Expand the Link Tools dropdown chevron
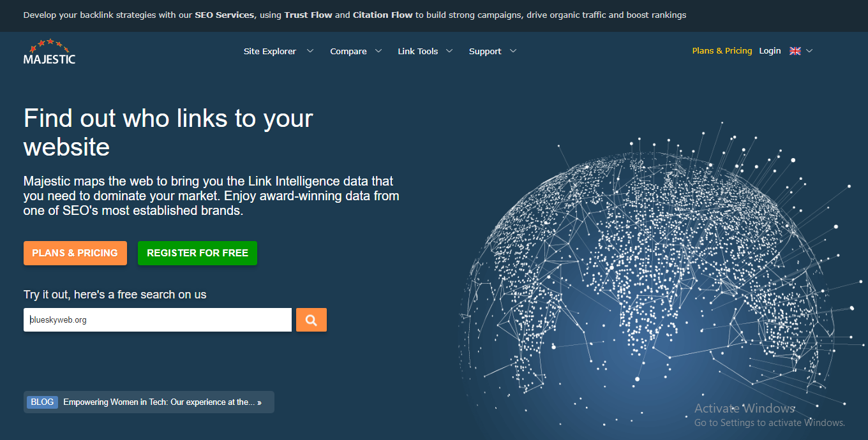Screen dimensions: 868x440 click(x=449, y=51)
